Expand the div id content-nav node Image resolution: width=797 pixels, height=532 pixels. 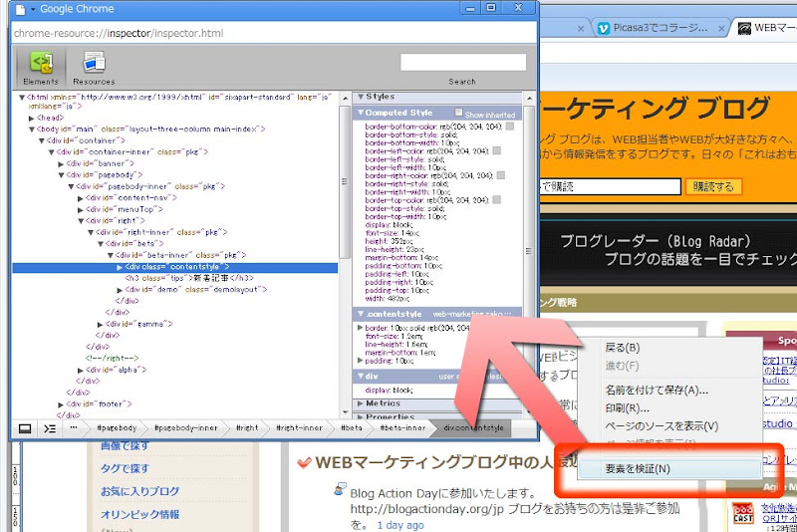tap(81, 198)
